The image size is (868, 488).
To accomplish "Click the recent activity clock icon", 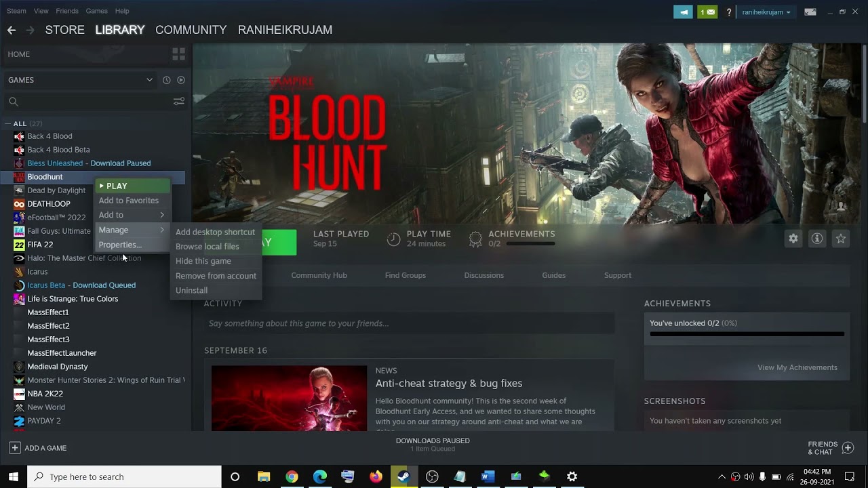I will click(x=166, y=80).
